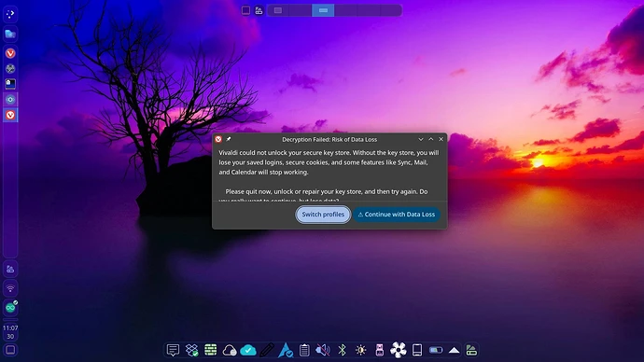Screen dimensions: 644x362
Task: Launch Vivaldi from the pinned panel icon
Action: [10, 53]
